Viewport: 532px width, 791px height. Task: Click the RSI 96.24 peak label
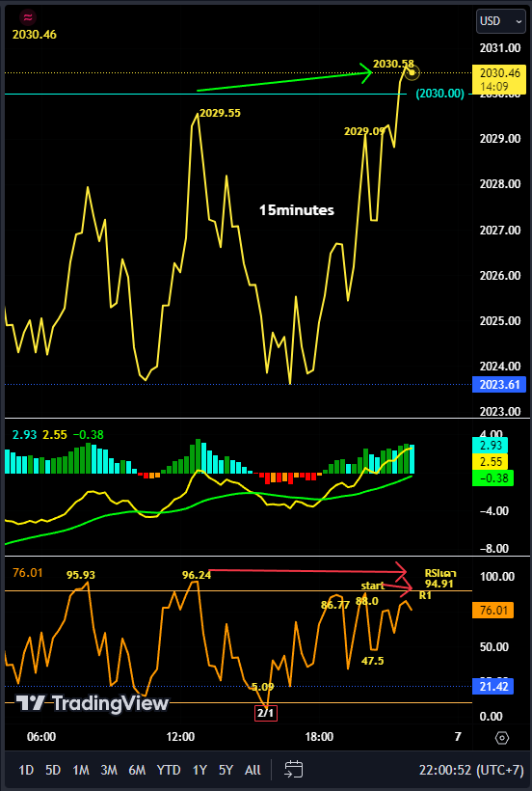[x=197, y=574]
